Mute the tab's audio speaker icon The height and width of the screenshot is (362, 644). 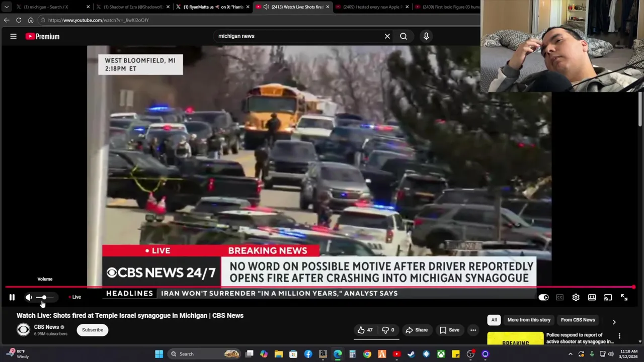[x=266, y=7]
